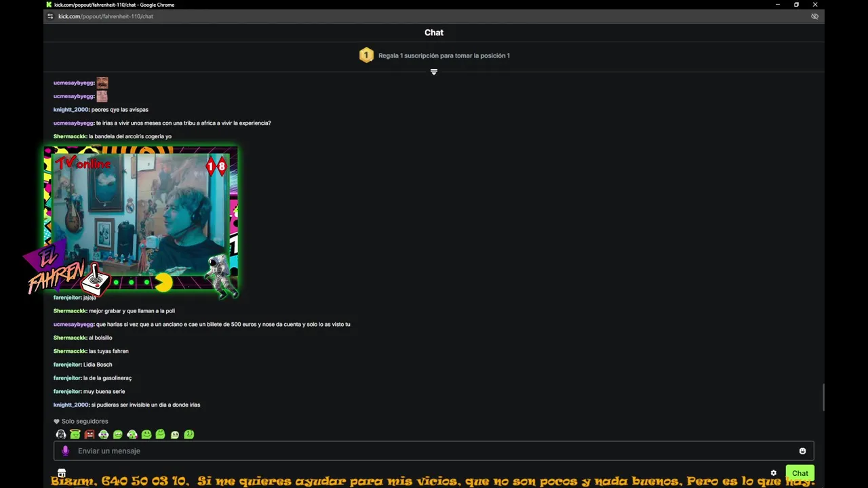The width and height of the screenshot is (868, 488).
Task: Expand the gift leaderboard arrow
Action: [x=434, y=72]
